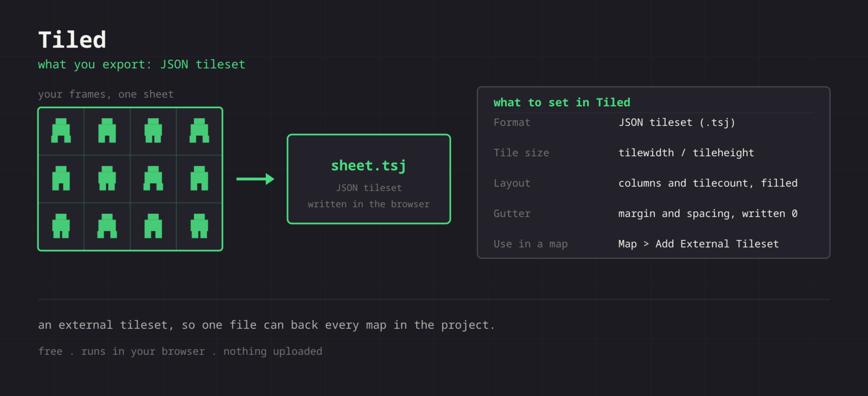Click the "Tiled" main heading
Screen dimensions: 868x396
pyautogui.click(x=72, y=40)
